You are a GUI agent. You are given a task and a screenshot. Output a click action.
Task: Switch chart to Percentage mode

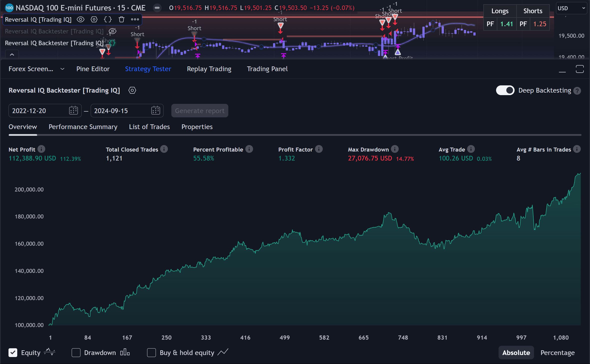tap(558, 353)
